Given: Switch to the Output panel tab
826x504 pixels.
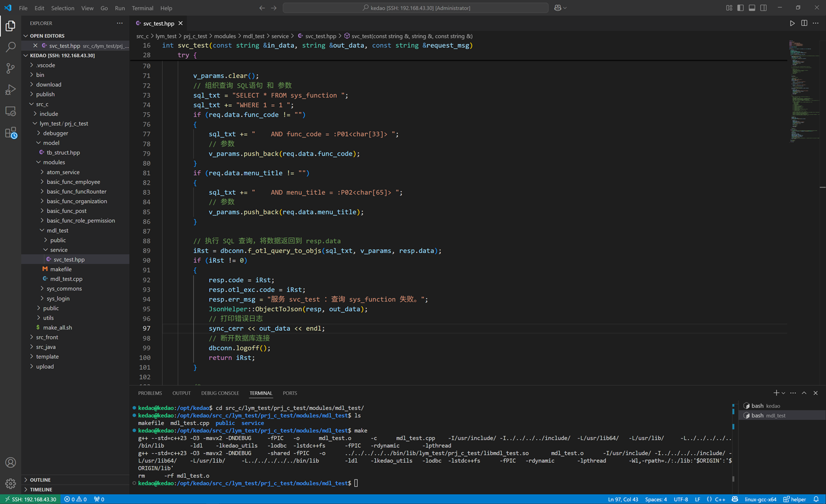Looking at the screenshot, I should [x=181, y=393].
